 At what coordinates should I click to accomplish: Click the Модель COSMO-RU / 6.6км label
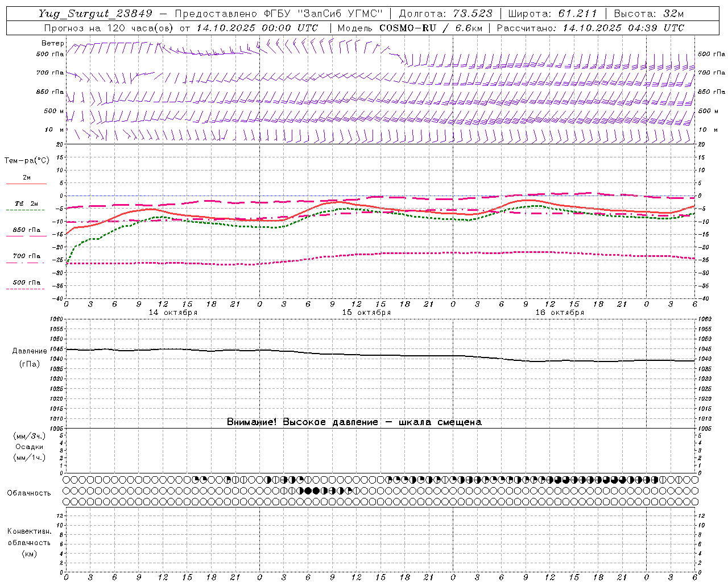[x=409, y=28]
